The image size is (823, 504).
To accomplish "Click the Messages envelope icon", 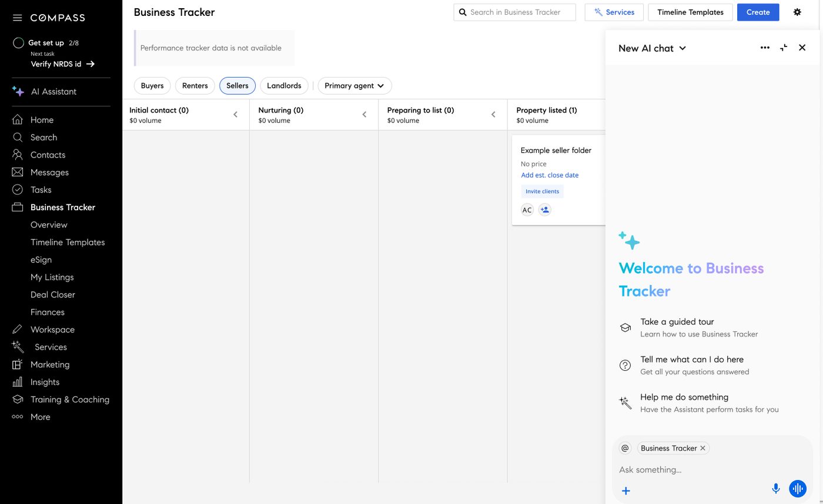I will [x=18, y=172].
